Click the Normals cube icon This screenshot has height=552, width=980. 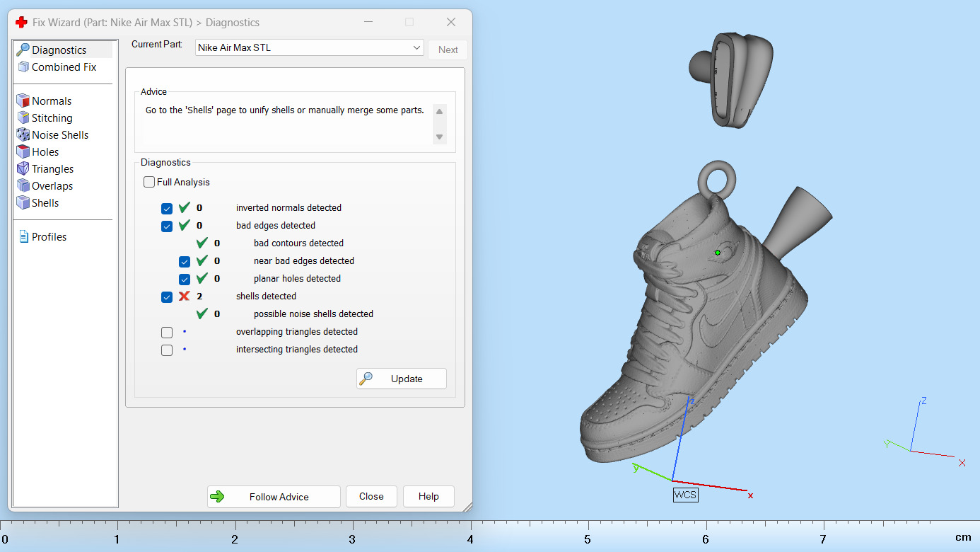[x=23, y=100]
